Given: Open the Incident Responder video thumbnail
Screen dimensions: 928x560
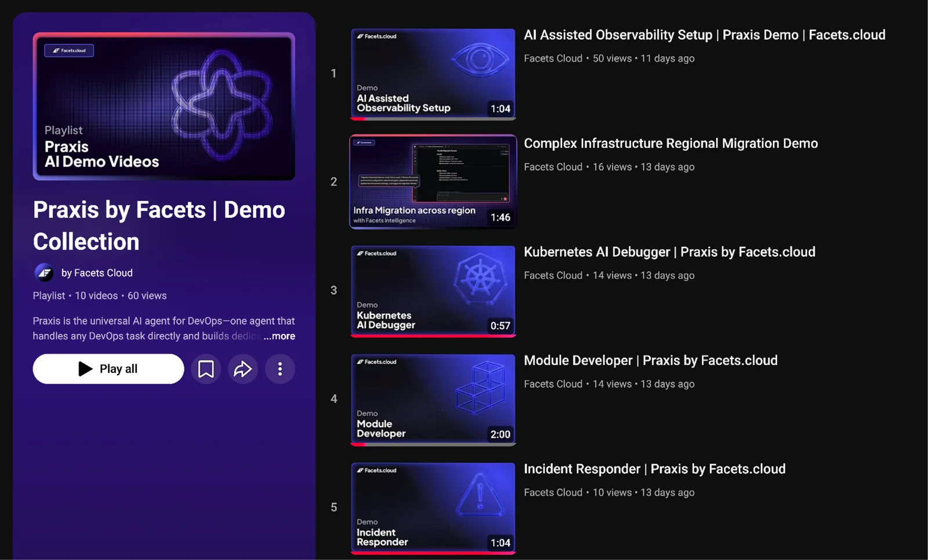Looking at the screenshot, I should (x=433, y=508).
